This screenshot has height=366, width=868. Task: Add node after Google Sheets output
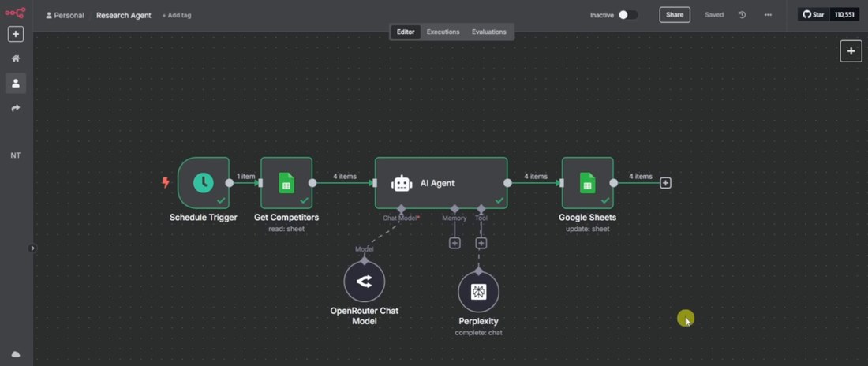(x=665, y=183)
